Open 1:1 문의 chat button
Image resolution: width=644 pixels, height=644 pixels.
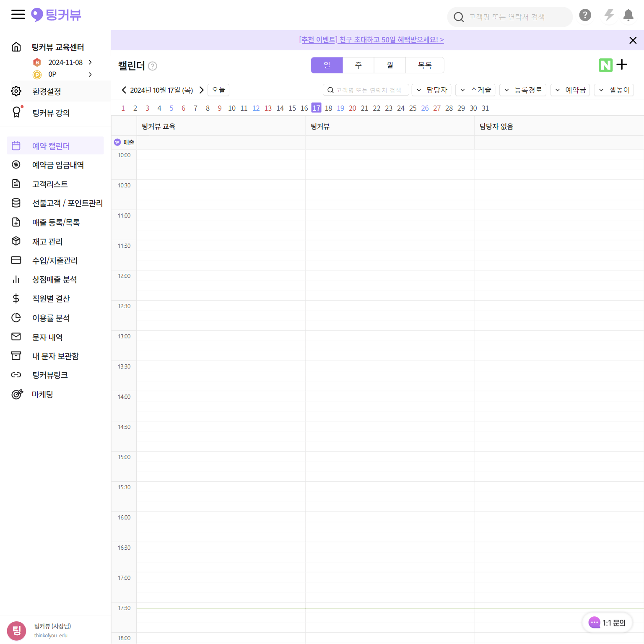(x=607, y=623)
